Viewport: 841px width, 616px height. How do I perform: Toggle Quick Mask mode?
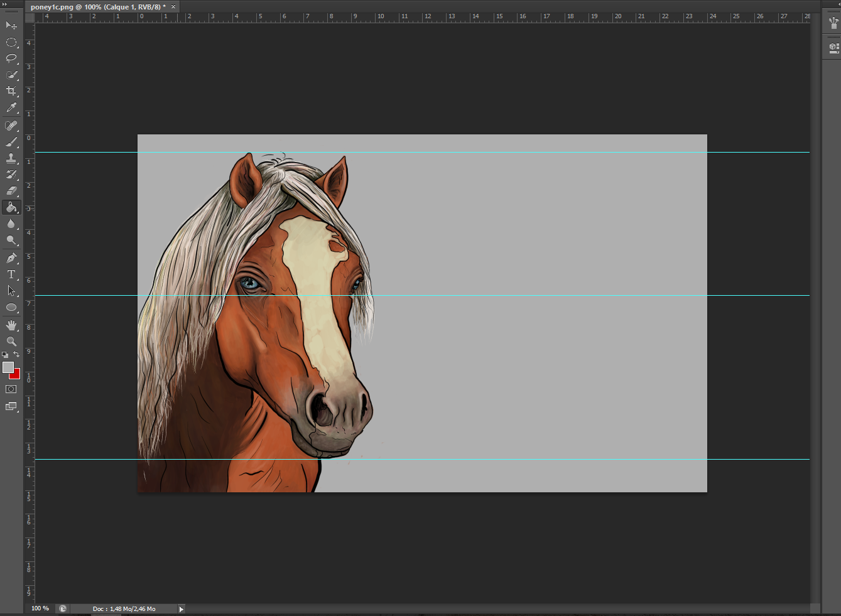(11, 389)
